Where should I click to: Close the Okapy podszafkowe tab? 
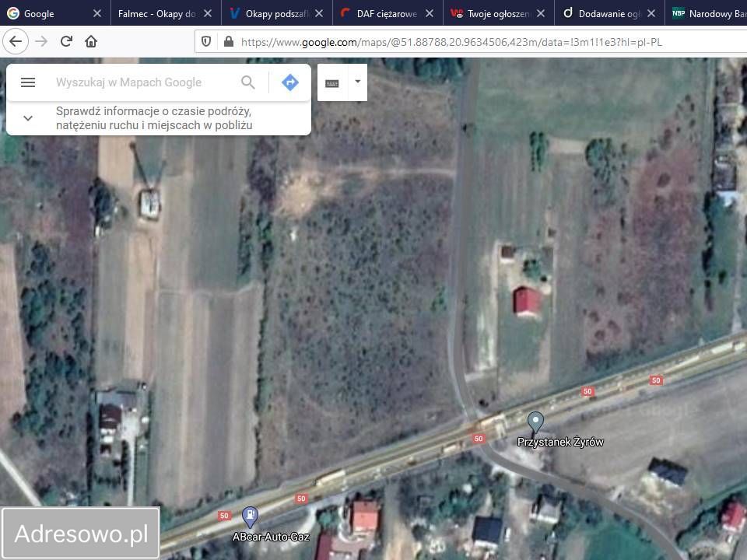coord(319,13)
